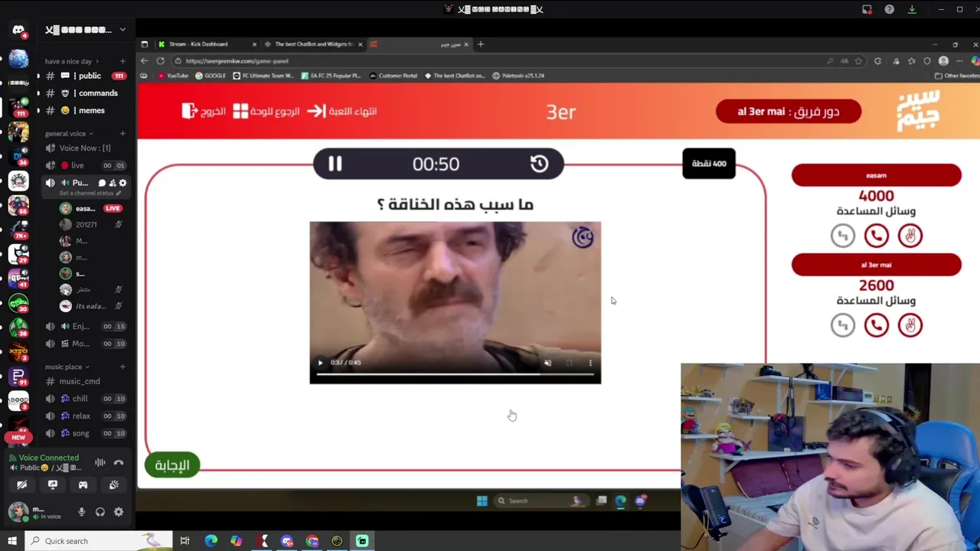Join the song voice channel
This screenshot has width=980, height=551.
(84, 433)
